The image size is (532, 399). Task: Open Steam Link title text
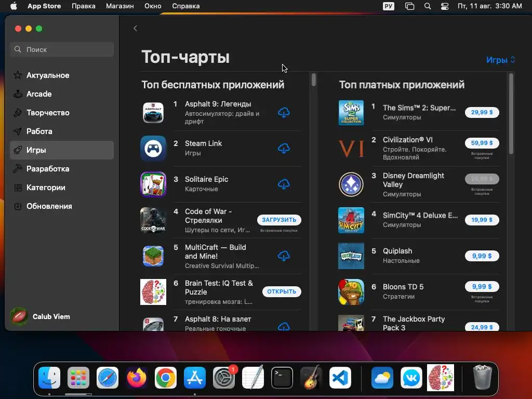(203, 143)
